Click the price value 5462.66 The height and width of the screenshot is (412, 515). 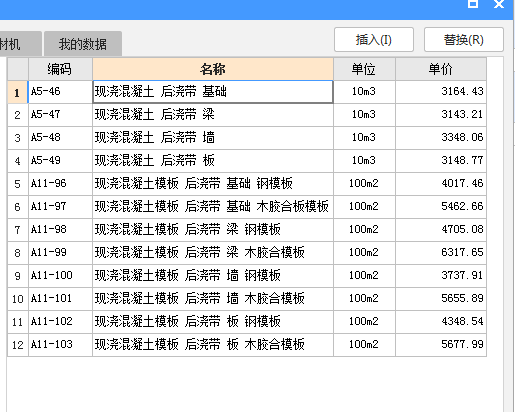tap(462, 206)
